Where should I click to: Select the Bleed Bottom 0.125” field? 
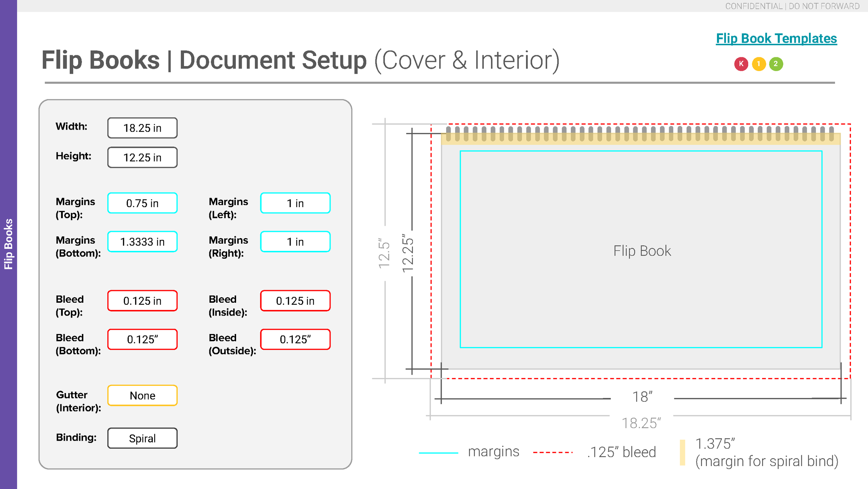(142, 339)
